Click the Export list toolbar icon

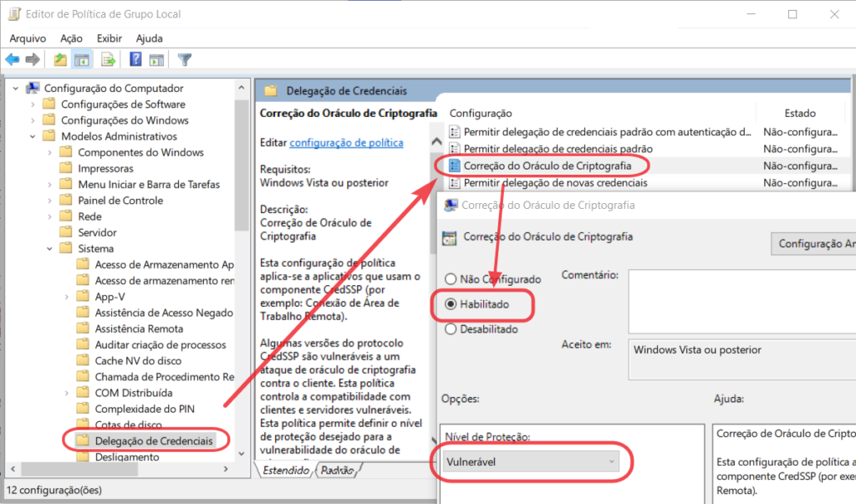click(x=108, y=59)
